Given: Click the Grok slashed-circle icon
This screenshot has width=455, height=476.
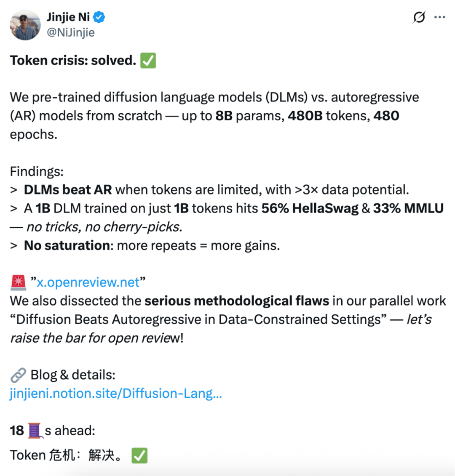Looking at the screenshot, I should tap(419, 17).
